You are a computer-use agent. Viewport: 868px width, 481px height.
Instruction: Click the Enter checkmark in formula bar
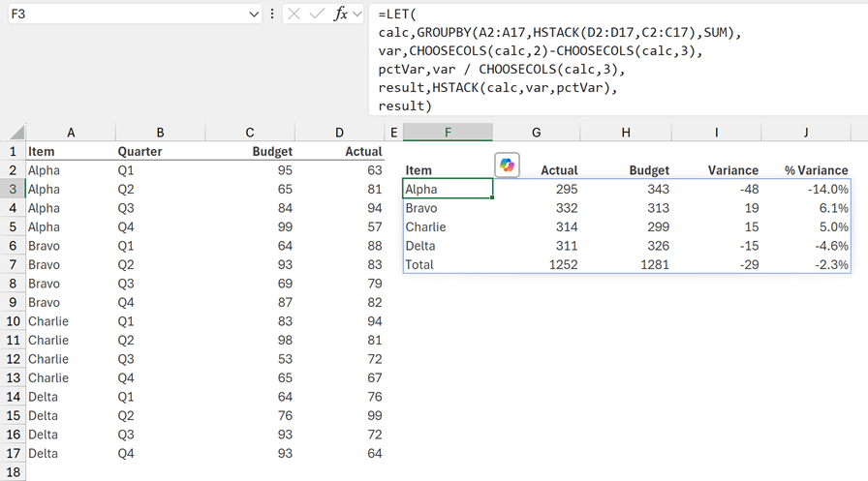pyautogui.click(x=317, y=15)
